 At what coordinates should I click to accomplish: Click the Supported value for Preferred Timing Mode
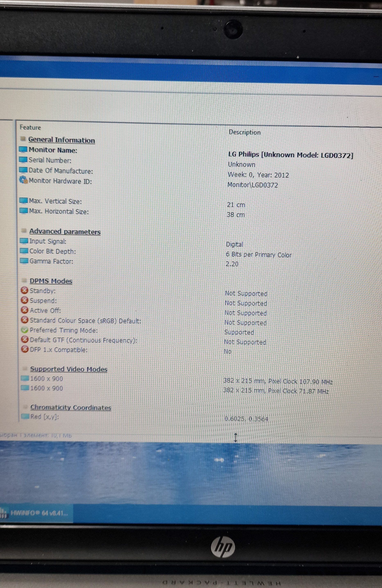239,332
